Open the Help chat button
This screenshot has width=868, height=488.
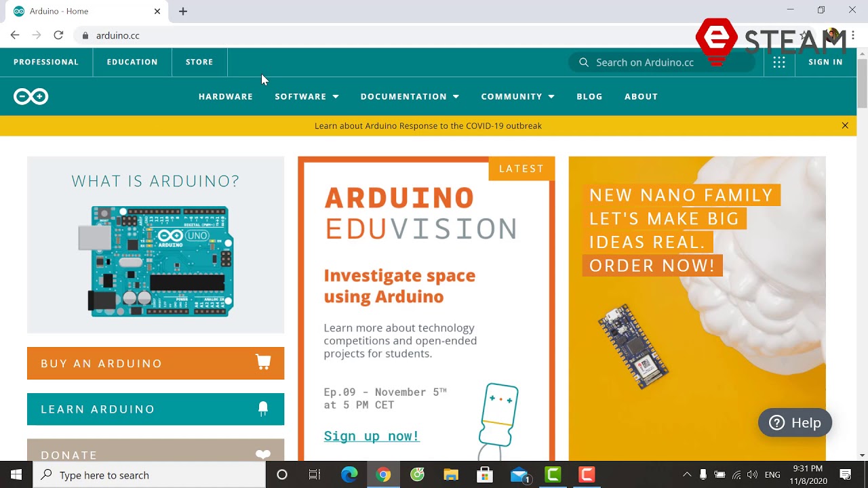[795, 423]
